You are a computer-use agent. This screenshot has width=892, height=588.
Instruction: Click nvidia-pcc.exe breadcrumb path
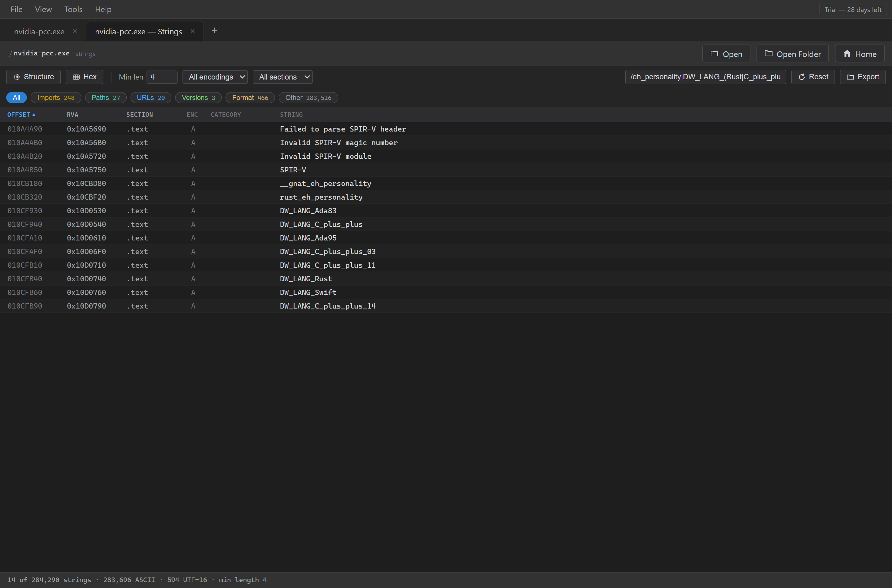[42, 53]
